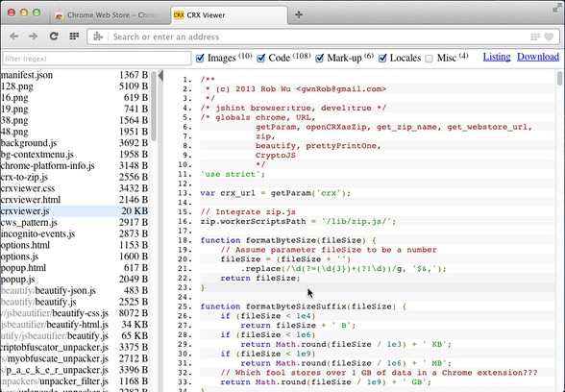Click function formatByteSize on line 18
This screenshot has width=565, height=392.
pyautogui.click(x=288, y=240)
